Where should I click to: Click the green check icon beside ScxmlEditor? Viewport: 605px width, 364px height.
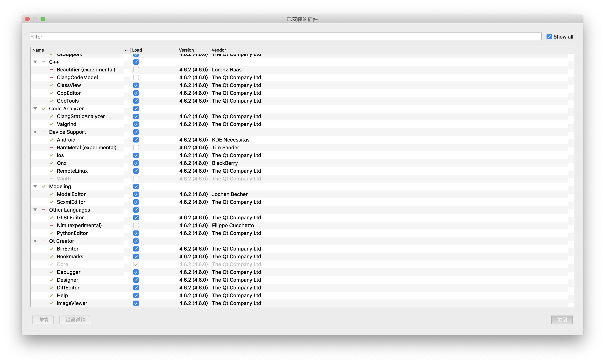pos(51,202)
